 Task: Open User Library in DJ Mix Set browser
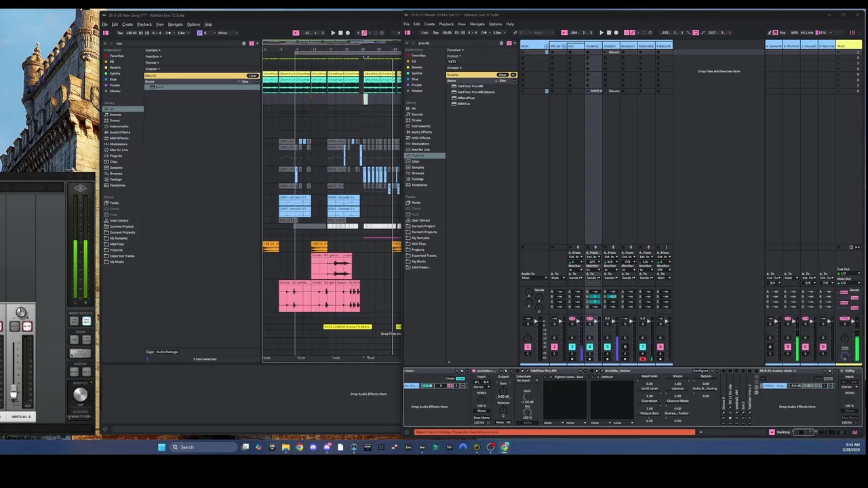coord(420,220)
